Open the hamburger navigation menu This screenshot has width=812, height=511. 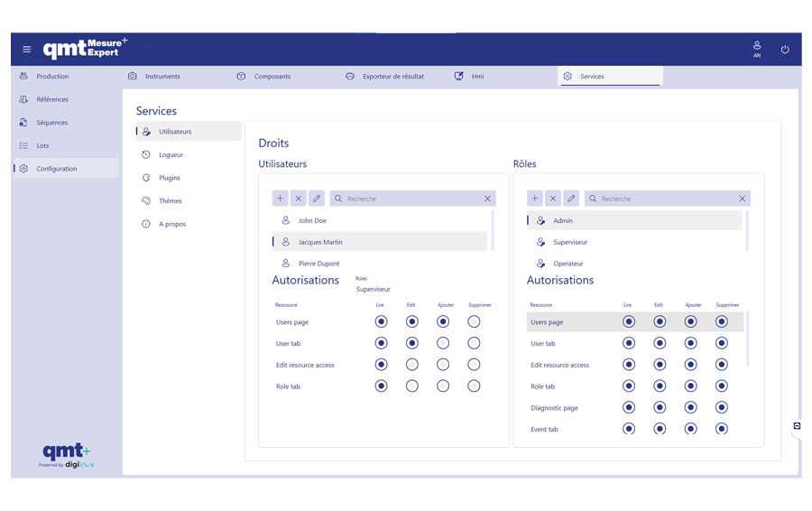(26, 50)
